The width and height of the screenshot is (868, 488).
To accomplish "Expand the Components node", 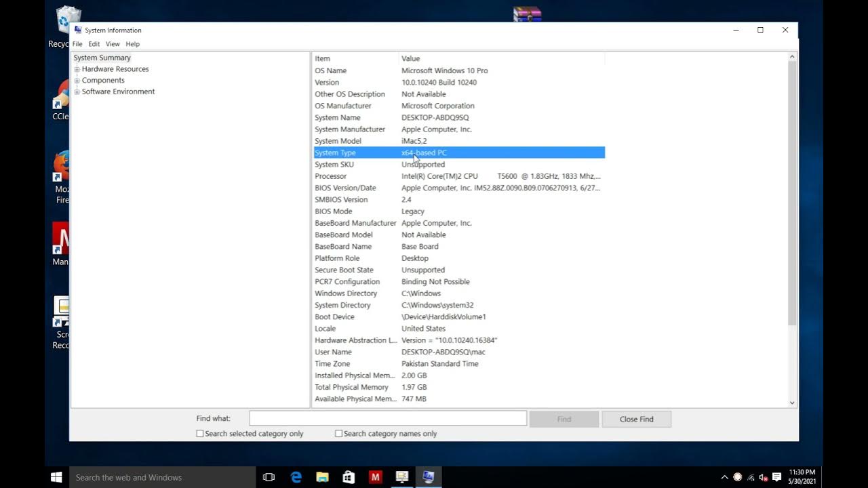I will 77,81.
